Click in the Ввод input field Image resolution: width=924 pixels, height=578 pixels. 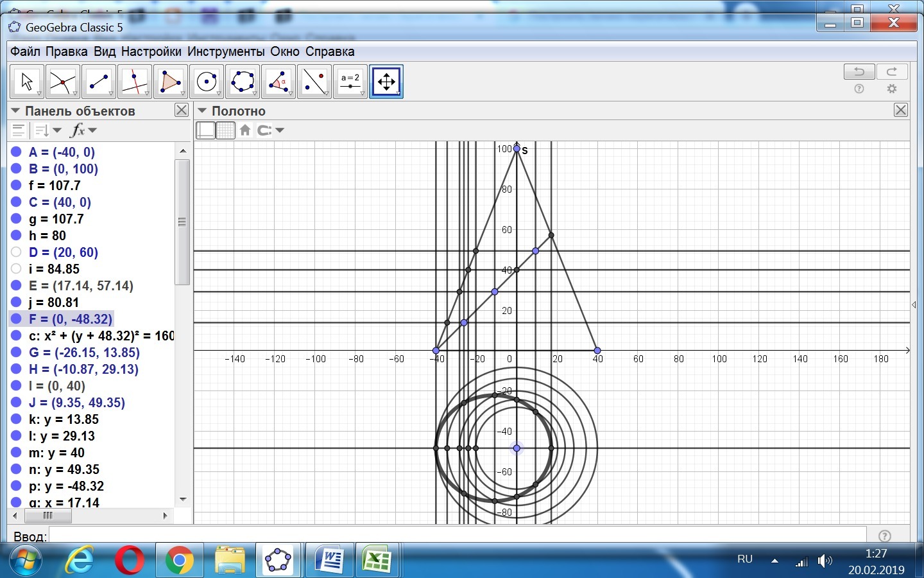[x=457, y=536]
